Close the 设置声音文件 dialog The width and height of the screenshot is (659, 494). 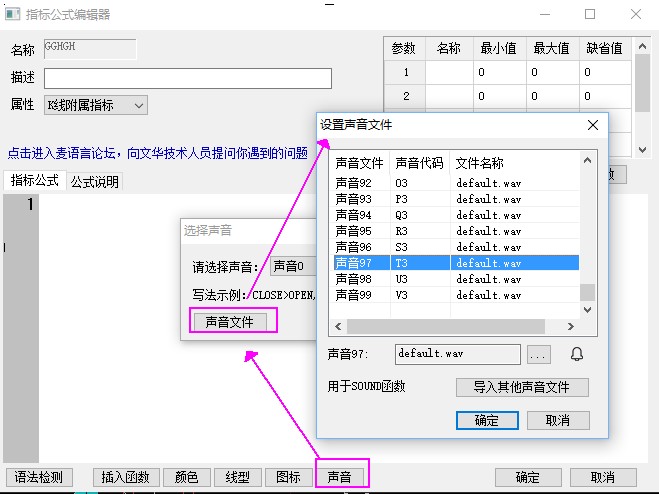point(592,125)
